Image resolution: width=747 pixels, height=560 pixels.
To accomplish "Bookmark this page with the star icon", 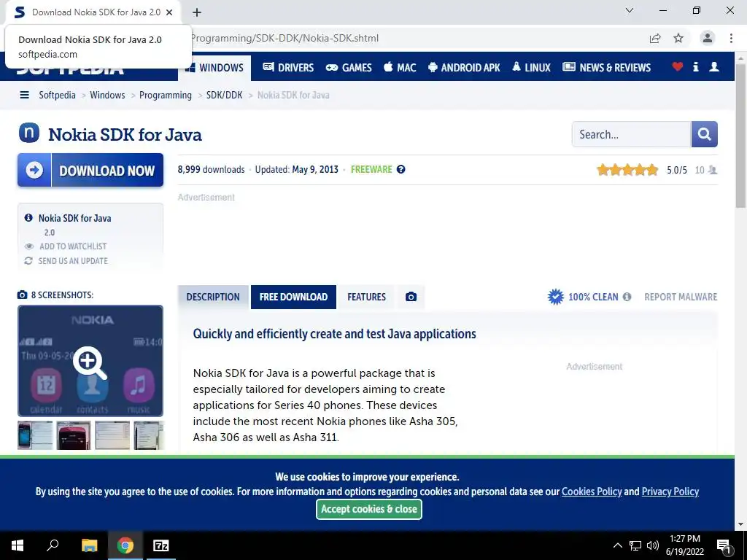I will click(x=678, y=38).
